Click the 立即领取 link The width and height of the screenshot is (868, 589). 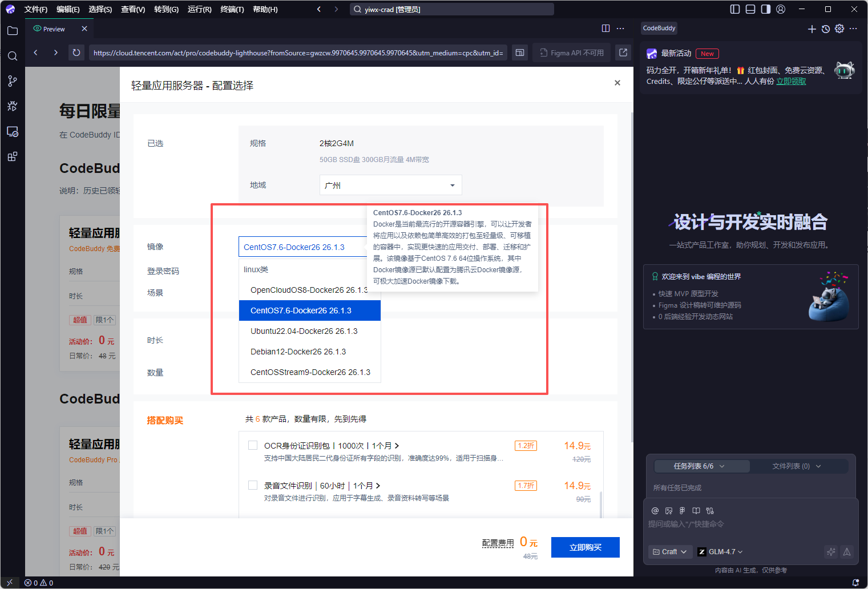(791, 81)
